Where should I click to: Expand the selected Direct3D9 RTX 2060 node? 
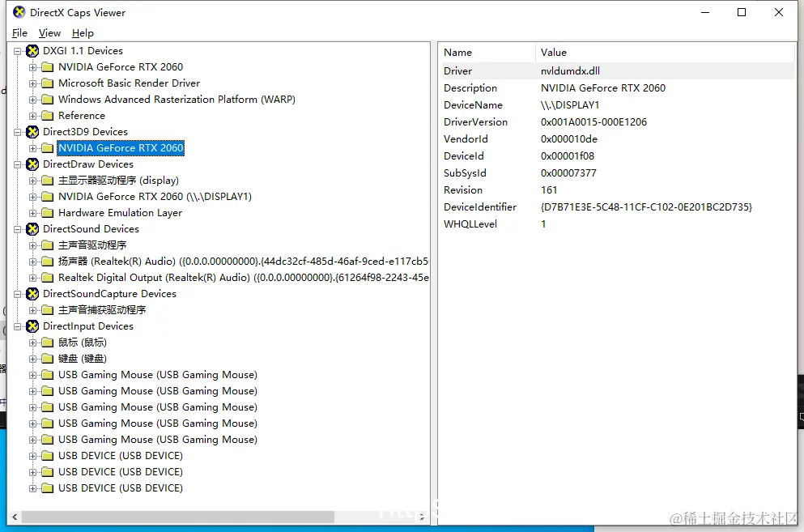coord(33,148)
